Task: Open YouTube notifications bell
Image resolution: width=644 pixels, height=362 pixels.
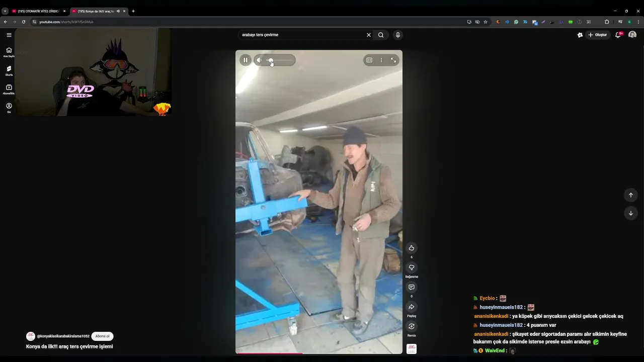Action: (x=618, y=35)
